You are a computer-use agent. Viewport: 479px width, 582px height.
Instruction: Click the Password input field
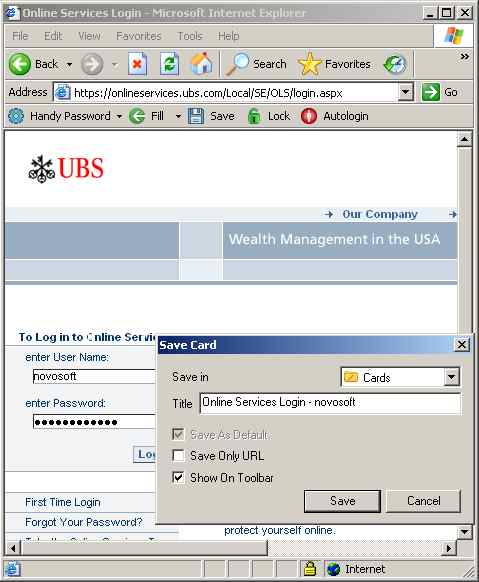click(94, 422)
